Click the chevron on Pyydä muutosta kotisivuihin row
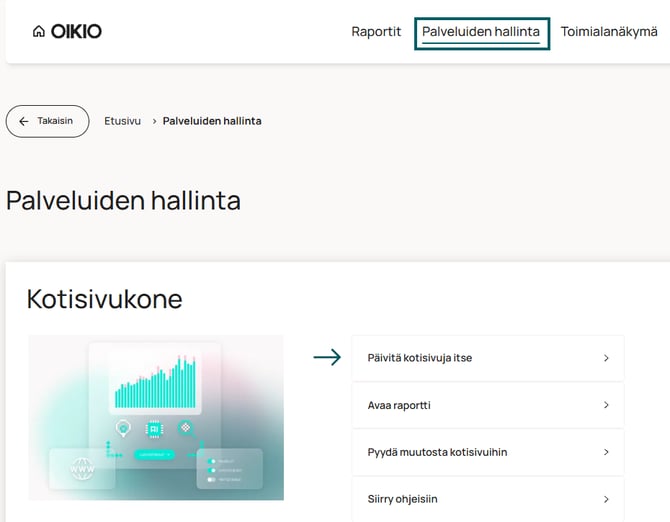Image resolution: width=670 pixels, height=522 pixels. point(606,452)
